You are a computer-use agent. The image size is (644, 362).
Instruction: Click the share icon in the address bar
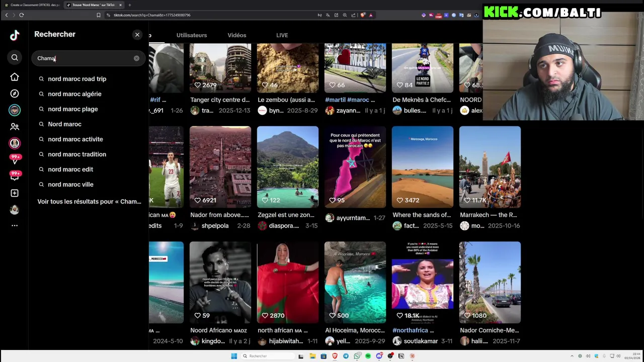(353, 15)
